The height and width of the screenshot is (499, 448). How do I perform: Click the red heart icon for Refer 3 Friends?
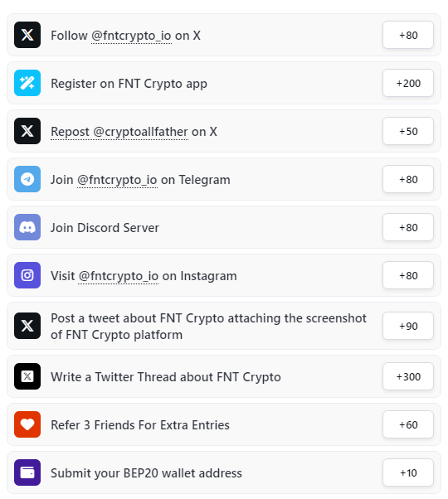[x=27, y=424]
